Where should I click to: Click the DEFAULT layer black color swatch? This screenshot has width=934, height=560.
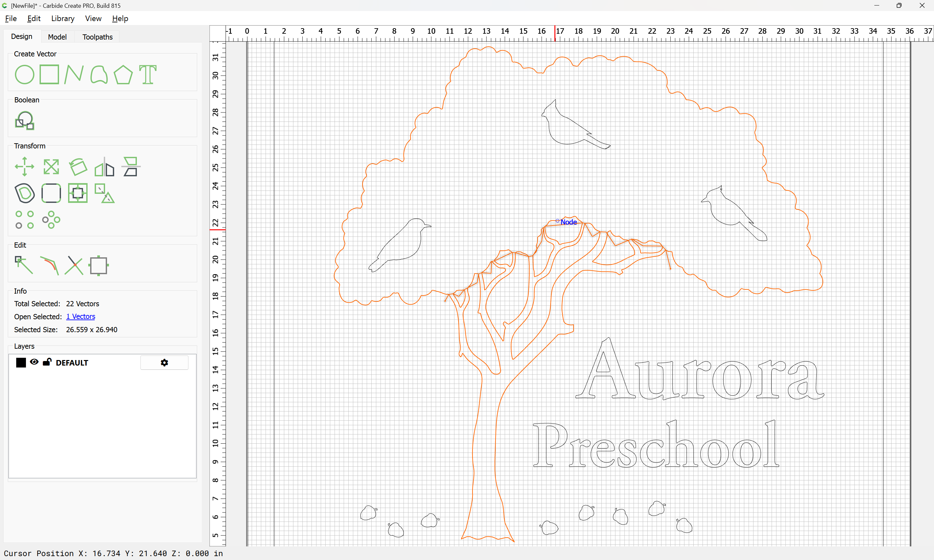tap(21, 362)
